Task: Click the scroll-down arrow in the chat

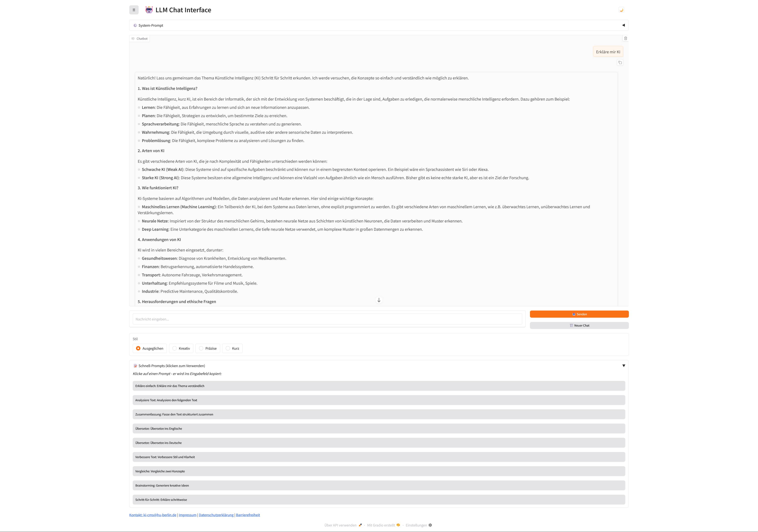Action: pos(379,300)
